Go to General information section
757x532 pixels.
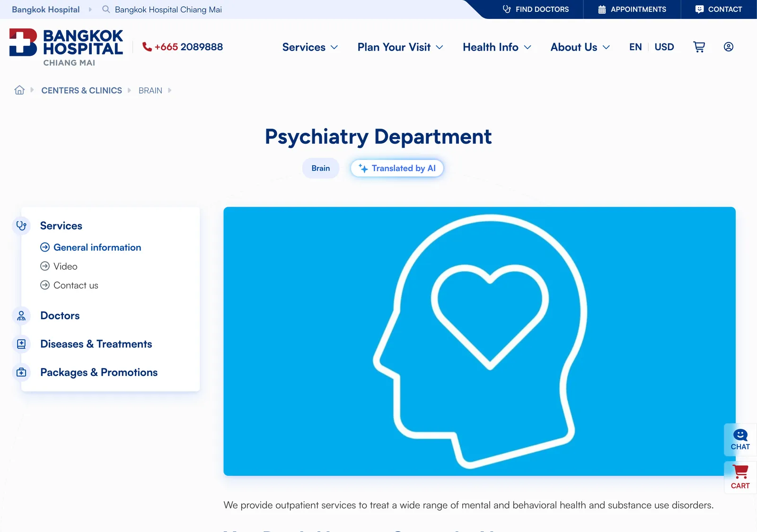[x=97, y=247]
